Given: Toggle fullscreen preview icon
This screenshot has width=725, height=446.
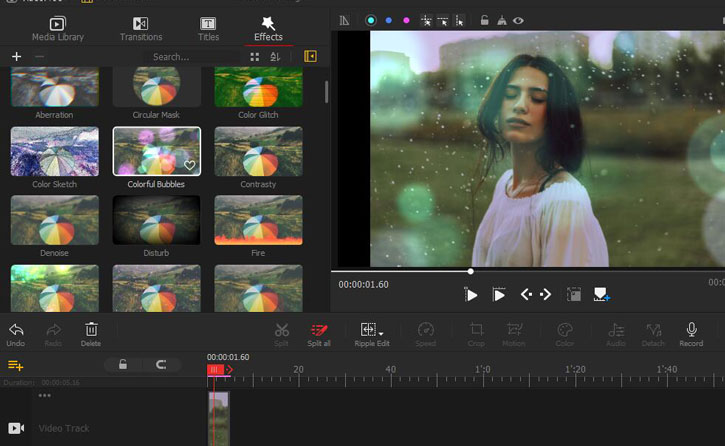Looking at the screenshot, I should coord(574,294).
